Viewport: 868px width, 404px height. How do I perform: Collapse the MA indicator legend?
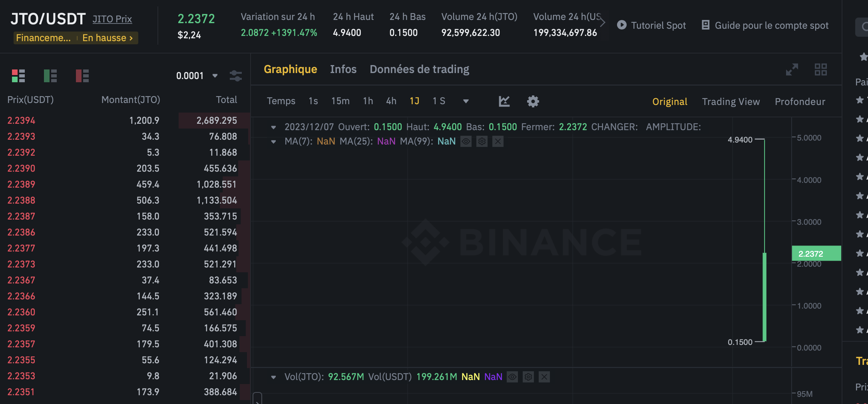pos(273,142)
